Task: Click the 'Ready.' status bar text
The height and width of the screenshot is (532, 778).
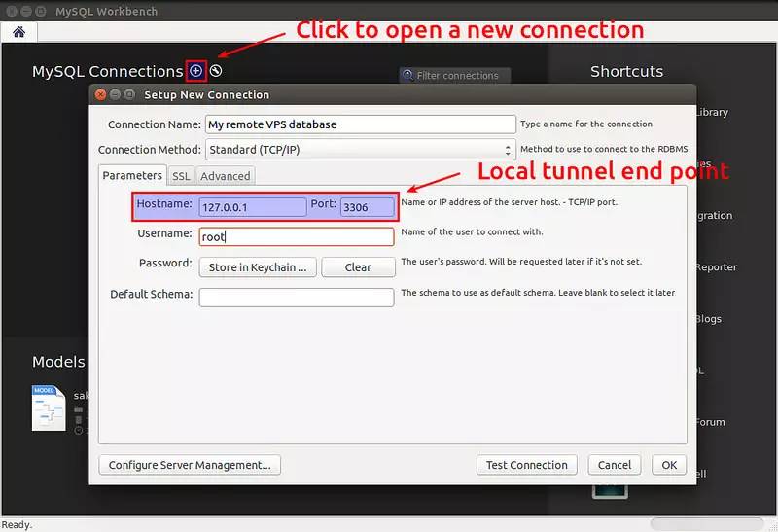Action: (x=17, y=524)
